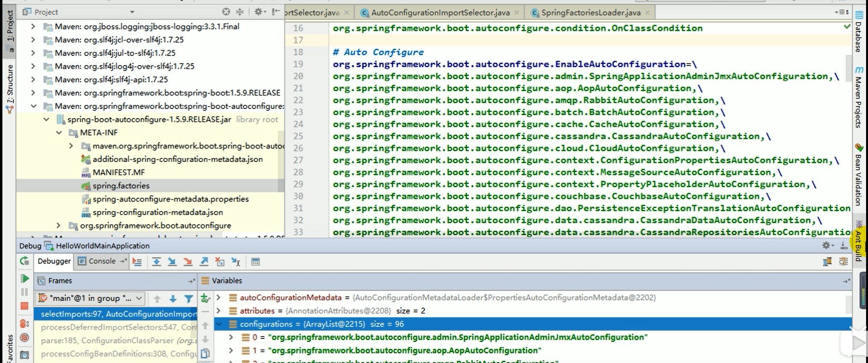Select previous frame up arrow
Screen dimensions: 868x363
pyautogui.click(x=157, y=299)
